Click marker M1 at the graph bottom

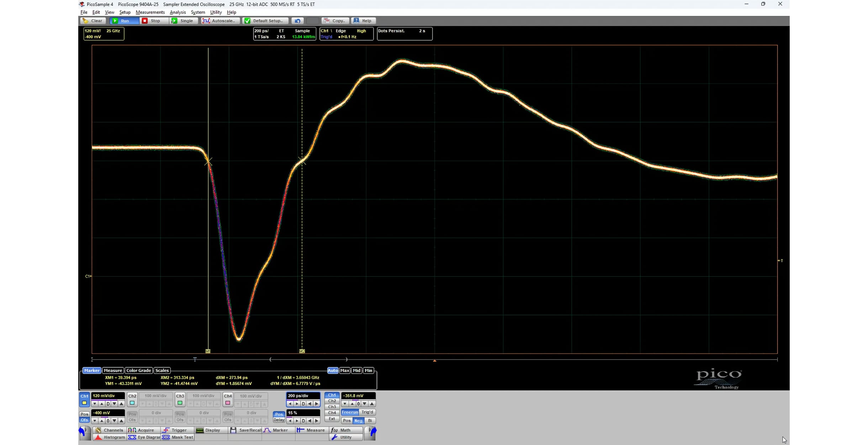(208, 351)
